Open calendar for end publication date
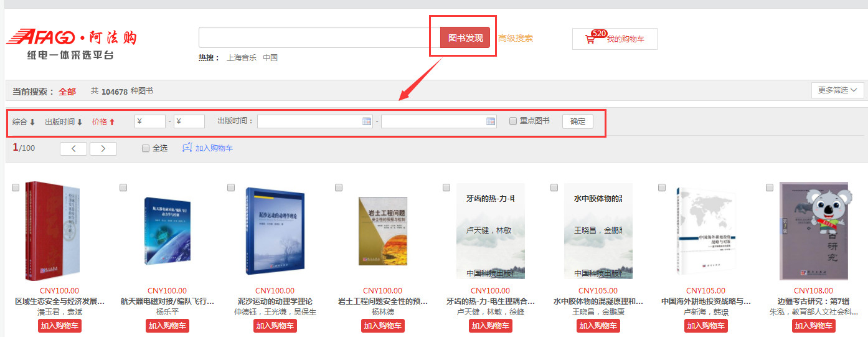 491,121
